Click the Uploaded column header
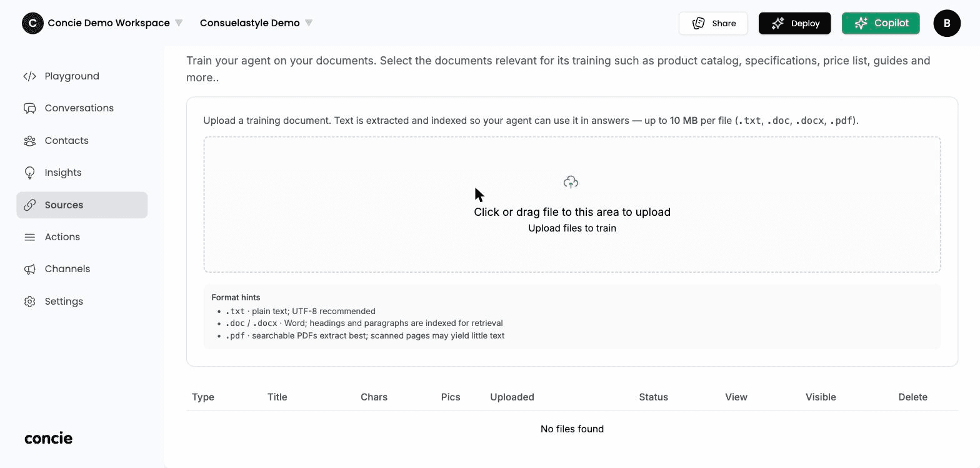Viewport: 980px width, 468px height. coord(512,397)
